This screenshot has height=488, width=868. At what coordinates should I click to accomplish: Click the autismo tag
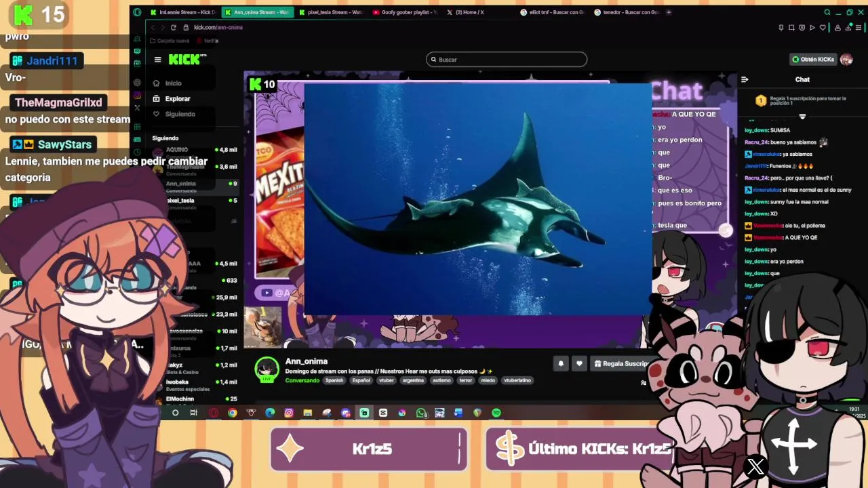pyautogui.click(x=441, y=380)
